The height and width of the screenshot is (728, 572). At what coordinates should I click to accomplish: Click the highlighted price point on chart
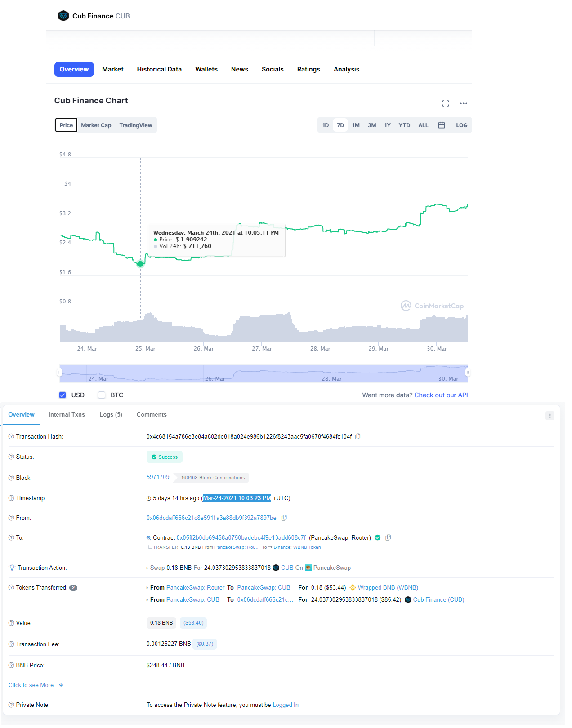(x=140, y=264)
